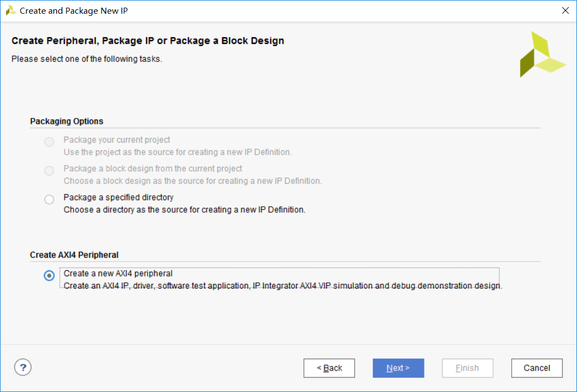Click the 'Package a specified directory' label text

tap(118, 197)
